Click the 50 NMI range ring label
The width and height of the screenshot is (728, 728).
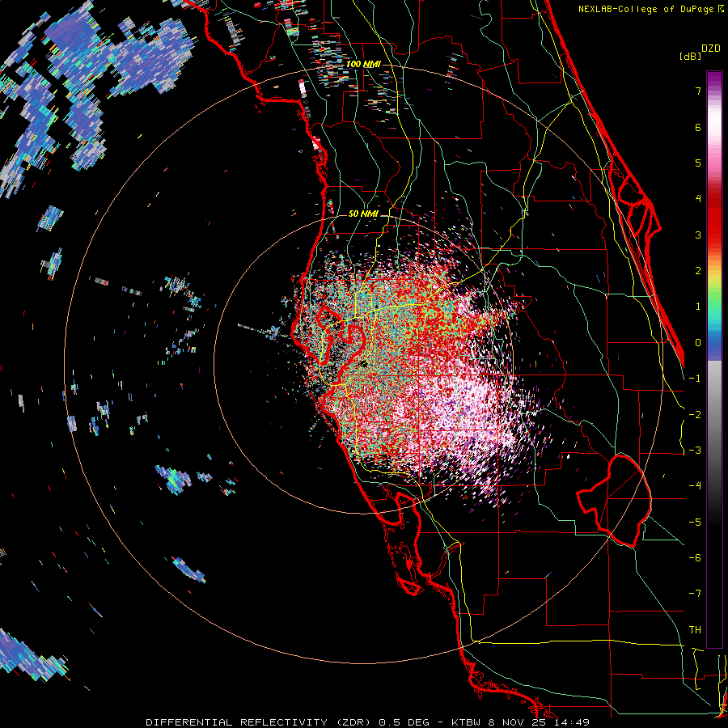tap(363, 214)
